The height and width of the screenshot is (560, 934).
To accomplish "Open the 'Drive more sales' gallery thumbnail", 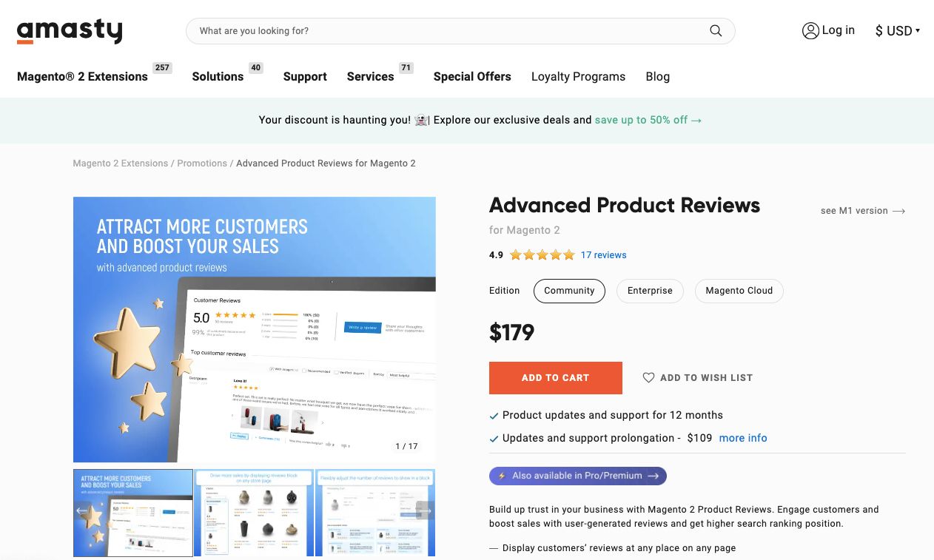I will pyautogui.click(x=254, y=512).
